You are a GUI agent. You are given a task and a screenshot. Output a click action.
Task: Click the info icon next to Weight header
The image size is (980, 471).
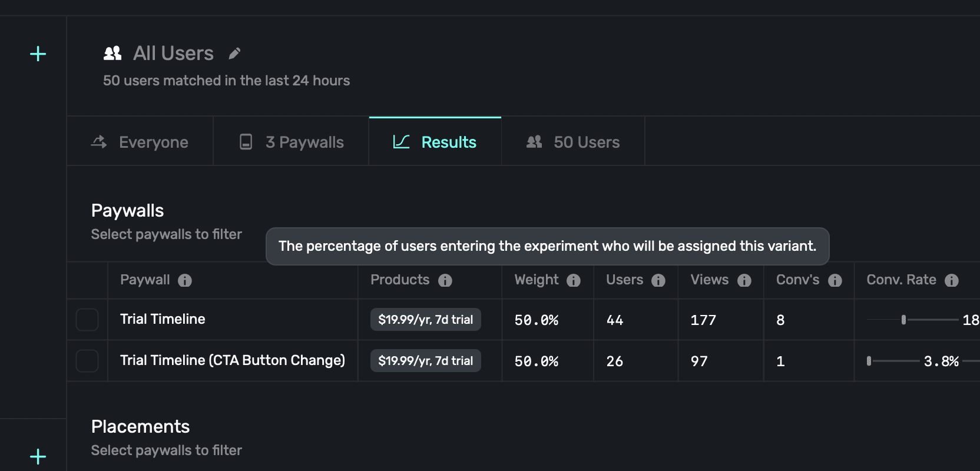574,281
